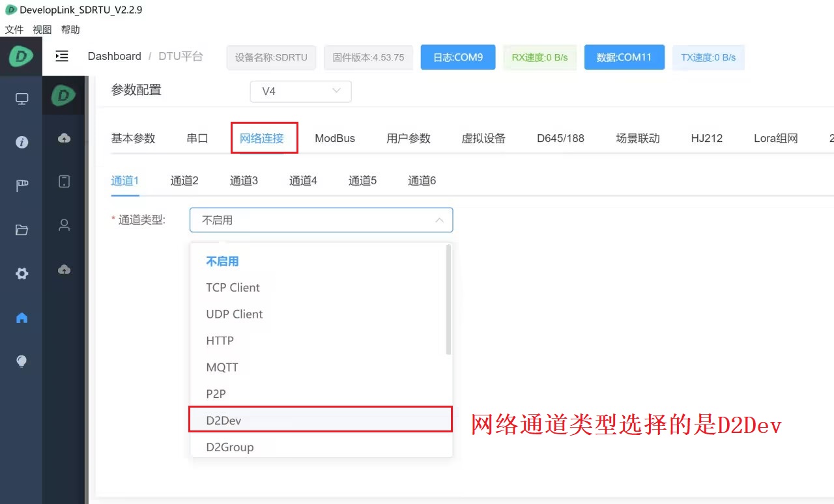
Task: Choose D2Group in the channel type list
Action: 318,447
